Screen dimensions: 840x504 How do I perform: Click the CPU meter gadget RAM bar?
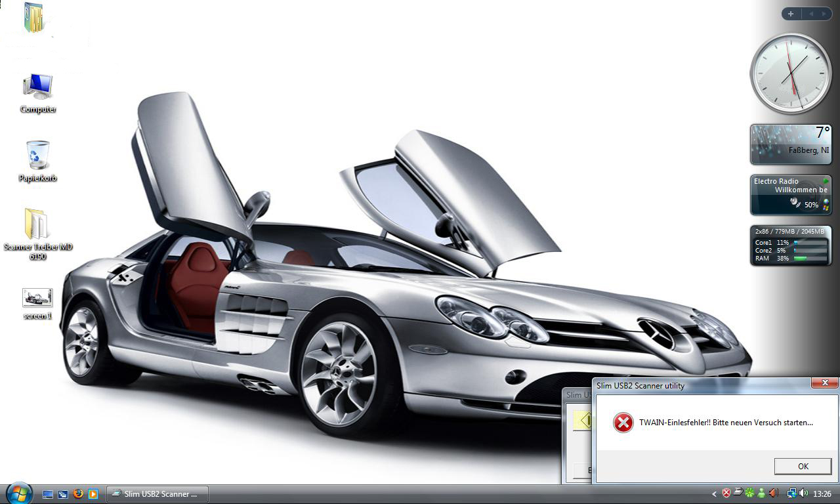(x=810, y=259)
